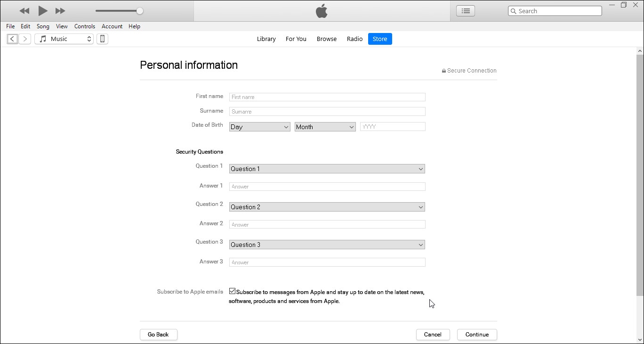This screenshot has width=644, height=344.
Task: Click the fast forward next track icon
Action: [60, 11]
